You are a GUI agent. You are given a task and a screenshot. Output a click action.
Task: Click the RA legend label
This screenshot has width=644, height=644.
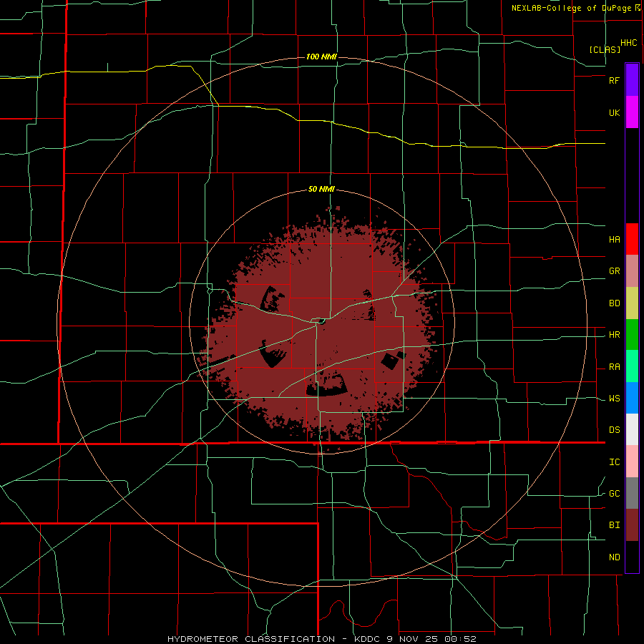tap(614, 367)
